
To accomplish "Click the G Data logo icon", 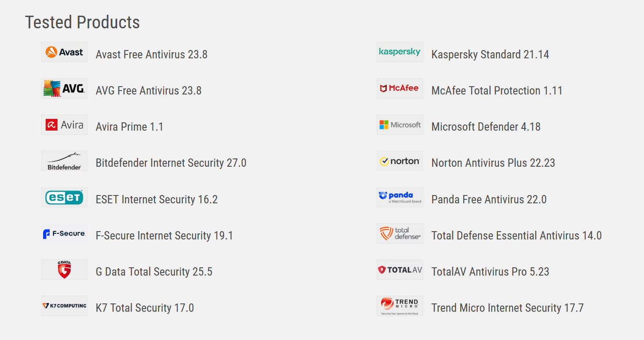I will click(x=64, y=270).
